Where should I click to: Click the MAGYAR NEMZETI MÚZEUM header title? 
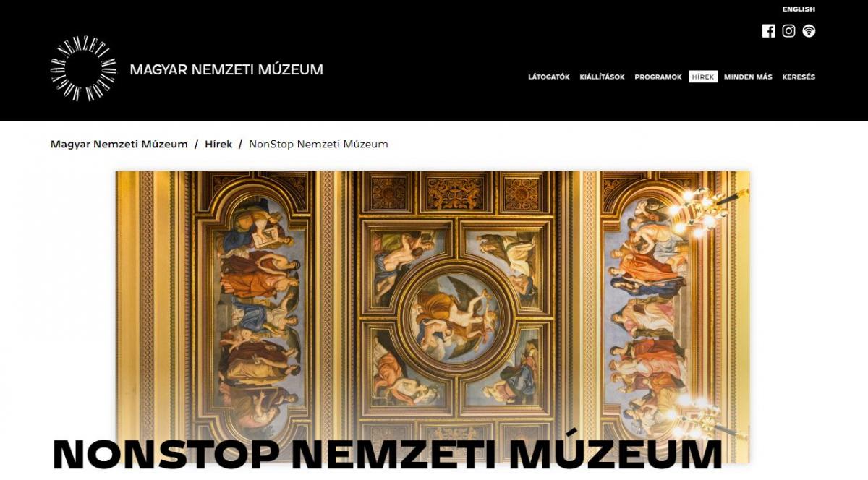click(226, 70)
